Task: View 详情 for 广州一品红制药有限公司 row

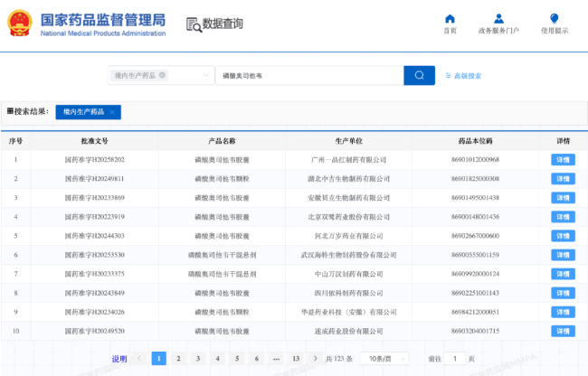Action: (563, 160)
